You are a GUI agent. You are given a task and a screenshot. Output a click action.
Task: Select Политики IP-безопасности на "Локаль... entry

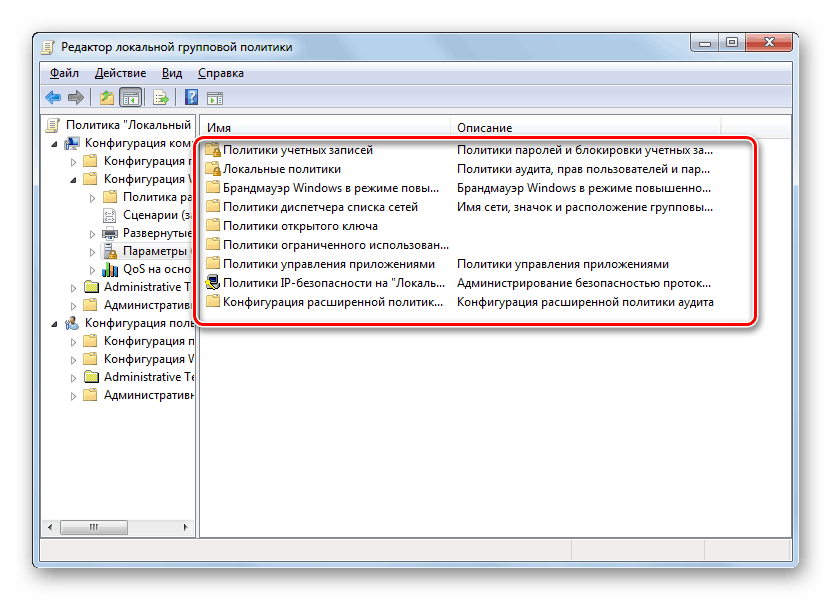(x=334, y=283)
